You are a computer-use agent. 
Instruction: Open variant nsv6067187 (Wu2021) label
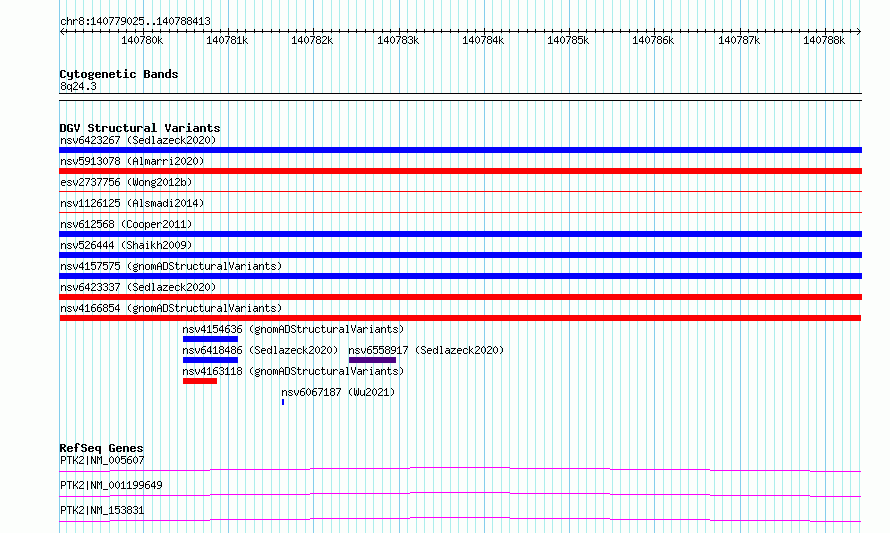pos(338,392)
